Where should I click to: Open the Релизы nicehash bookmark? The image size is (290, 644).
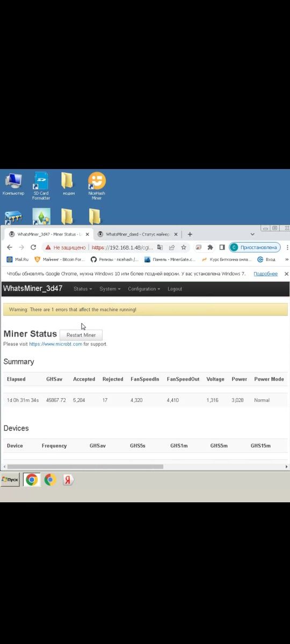pyautogui.click(x=114, y=259)
